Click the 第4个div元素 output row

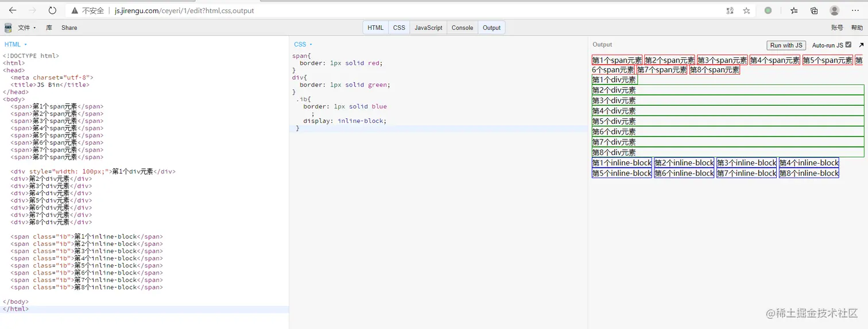click(728, 111)
